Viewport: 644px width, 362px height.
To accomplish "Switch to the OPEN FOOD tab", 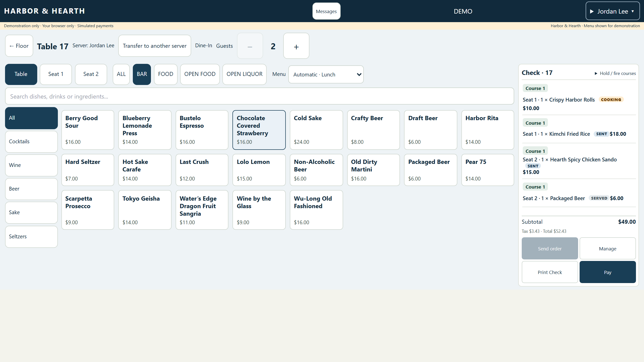I will 200,74.
